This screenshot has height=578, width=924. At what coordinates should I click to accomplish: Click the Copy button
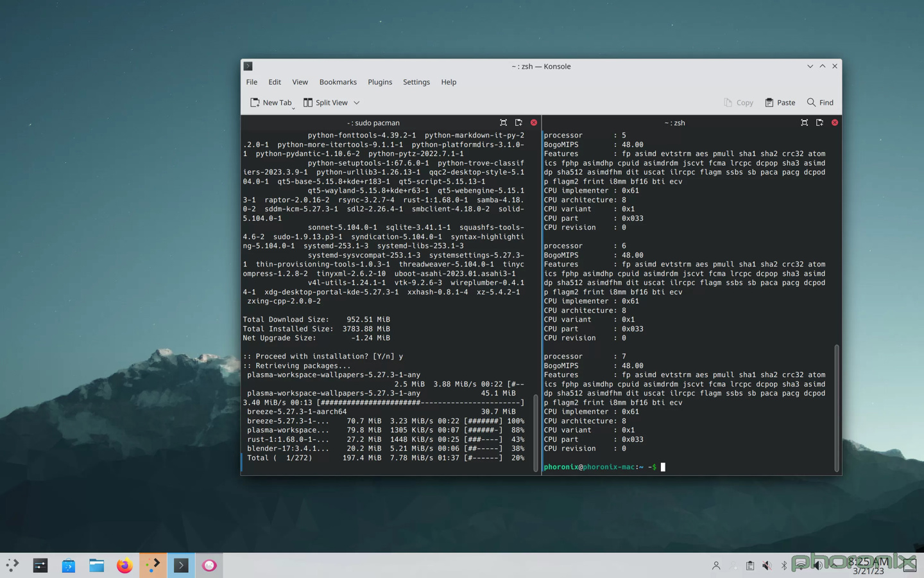739,102
